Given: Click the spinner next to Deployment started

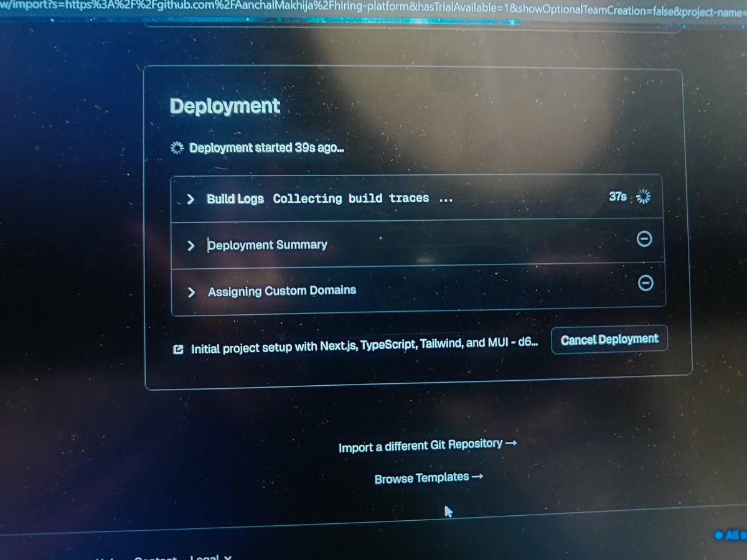Looking at the screenshot, I should [177, 148].
